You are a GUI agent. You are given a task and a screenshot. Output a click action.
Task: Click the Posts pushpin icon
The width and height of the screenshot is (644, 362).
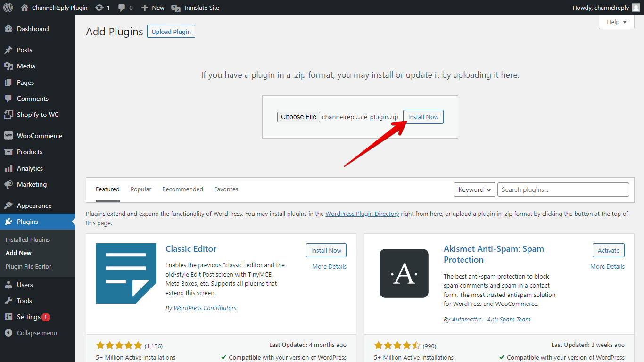click(x=8, y=50)
